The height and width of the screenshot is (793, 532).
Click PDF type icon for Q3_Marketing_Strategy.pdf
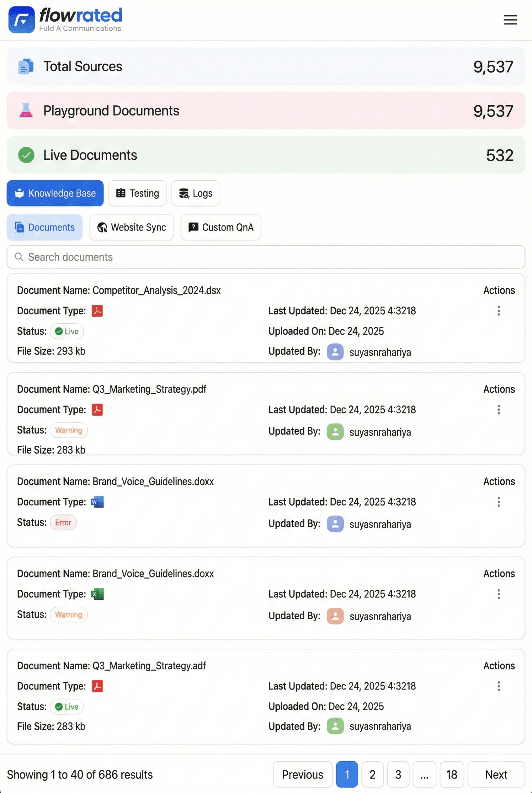[x=97, y=410]
